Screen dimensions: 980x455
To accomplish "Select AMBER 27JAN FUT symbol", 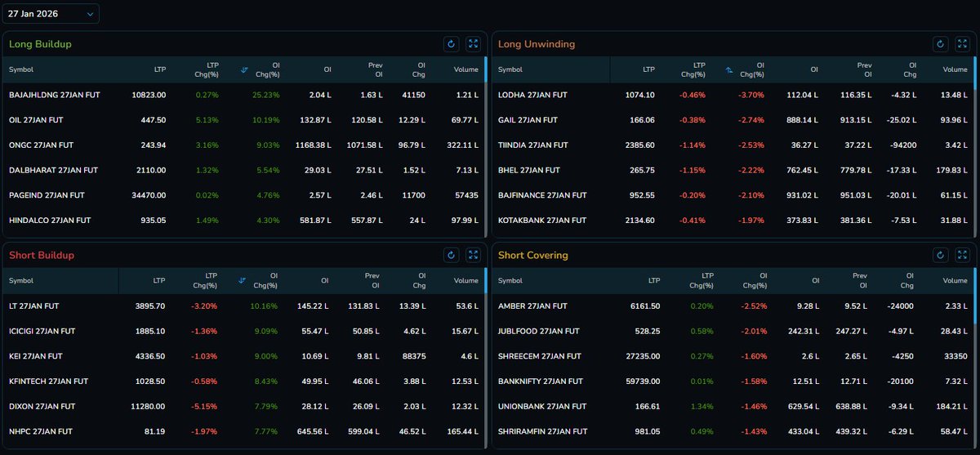I will [x=532, y=306].
